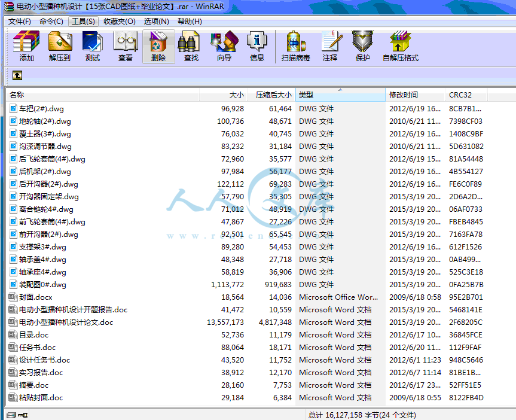This screenshot has height=420, width=516.
Task: Select the 装配图0#.dwg file icon
Action: pyautogui.click(x=13, y=284)
